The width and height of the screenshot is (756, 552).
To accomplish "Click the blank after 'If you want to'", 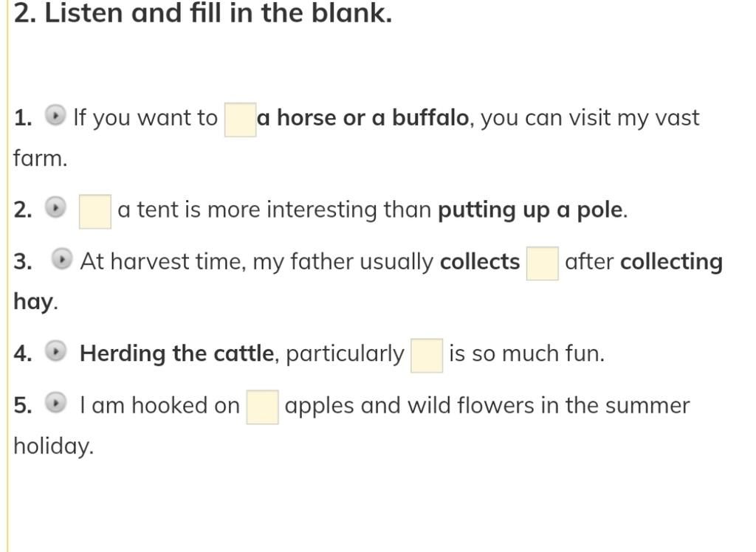I will click(240, 120).
